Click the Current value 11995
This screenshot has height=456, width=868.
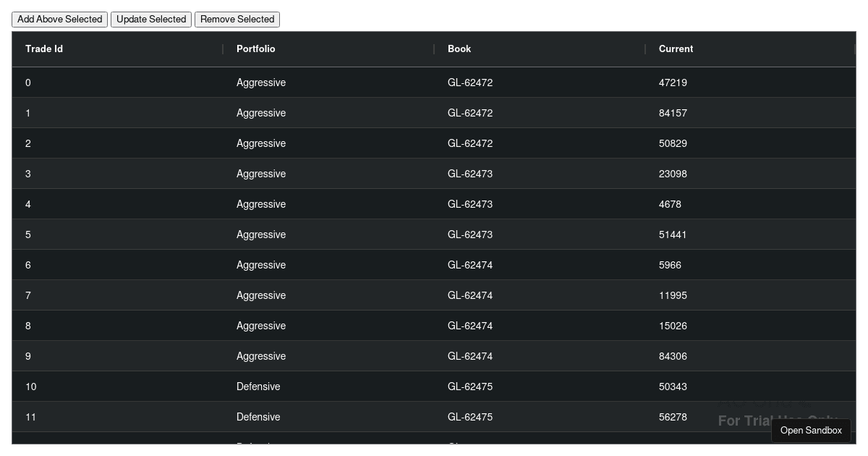[673, 295]
